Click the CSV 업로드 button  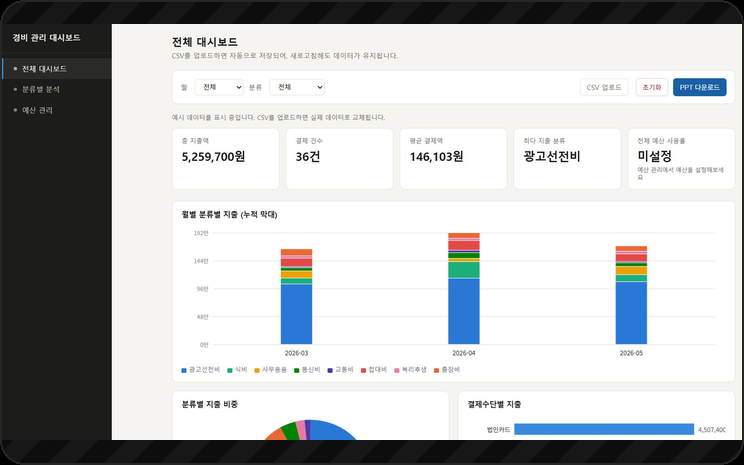pos(604,87)
